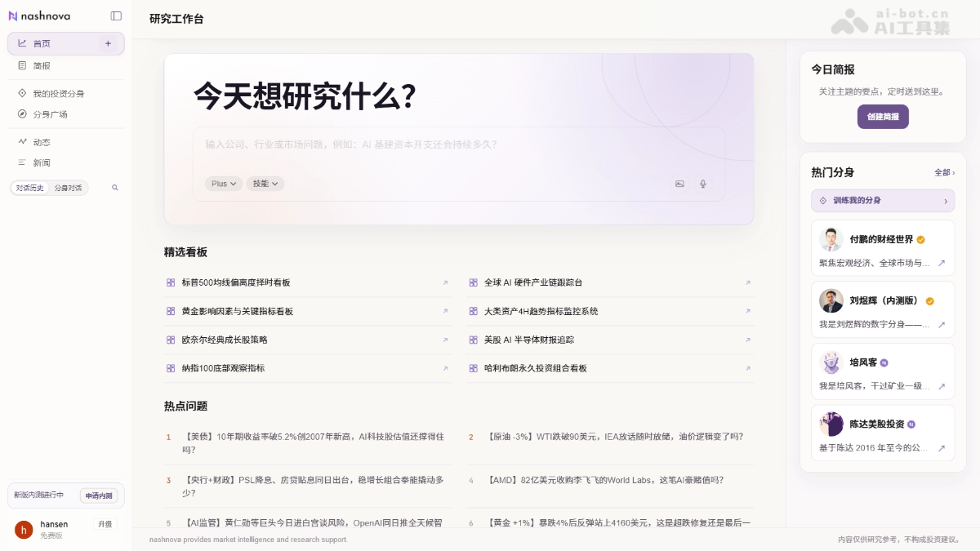
Task: Switch to 对话历史 toggle
Action: click(30, 188)
